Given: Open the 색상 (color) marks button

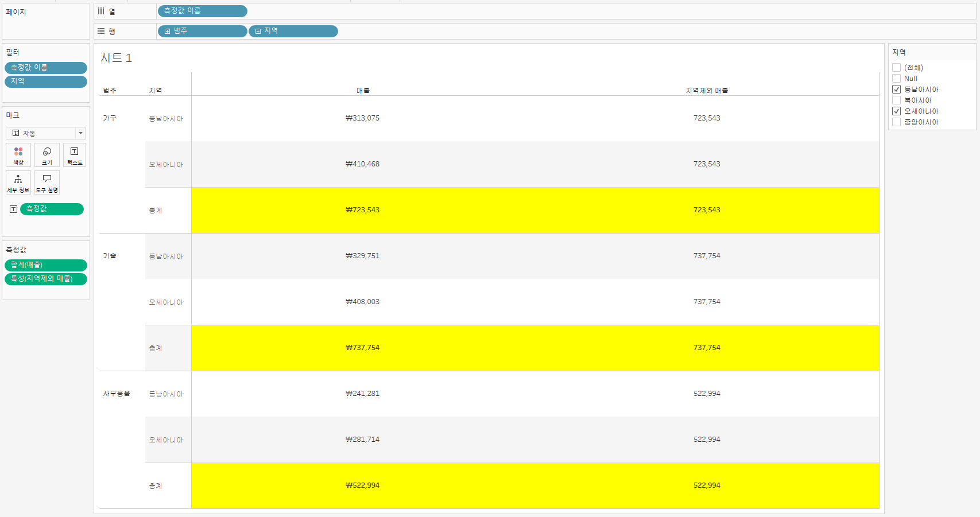Looking at the screenshot, I should [x=18, y=155].
